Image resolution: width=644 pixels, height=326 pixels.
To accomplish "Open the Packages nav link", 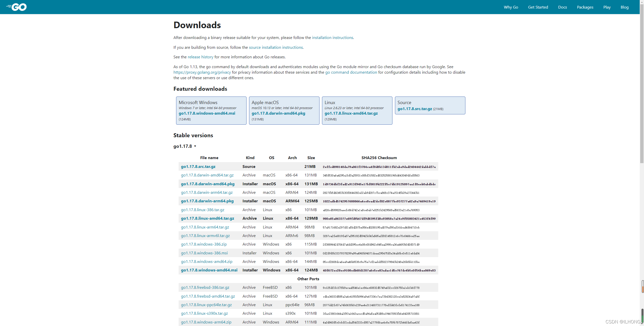I will coord(585,7).
